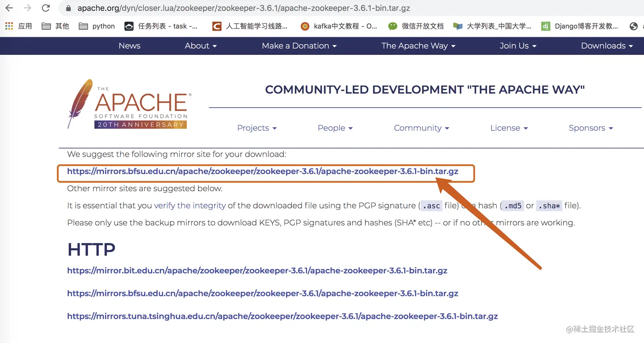The width and height of the screenshot is (644, 343).
Task: Click the mirrors.bfsu.edu.cn link under HTTP
Action: [x=263, y=293]
